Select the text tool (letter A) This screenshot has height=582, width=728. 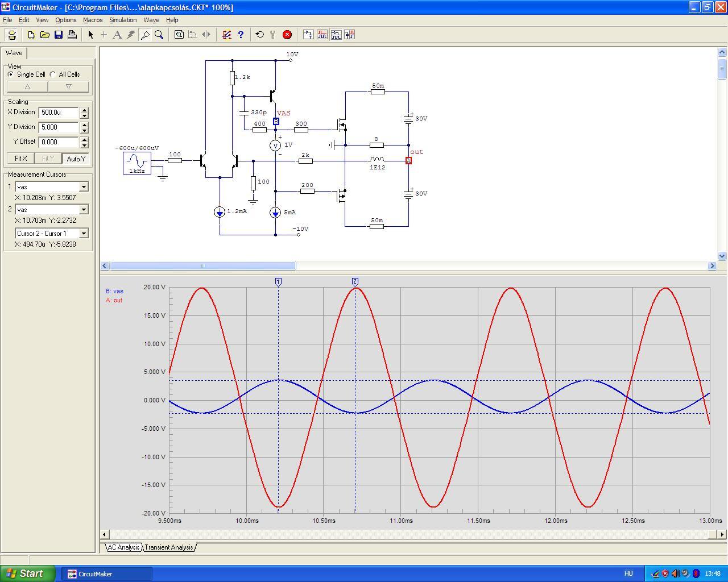[117, 35]
